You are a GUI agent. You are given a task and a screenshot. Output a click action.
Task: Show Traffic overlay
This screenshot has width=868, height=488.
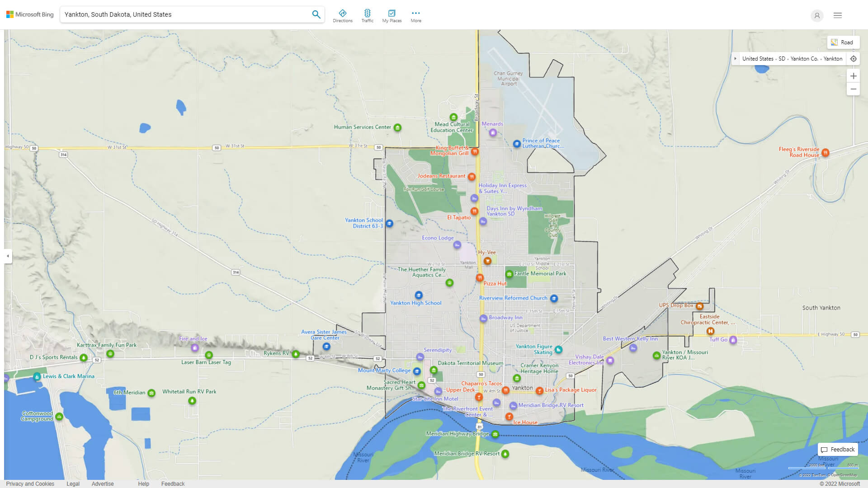367,16
